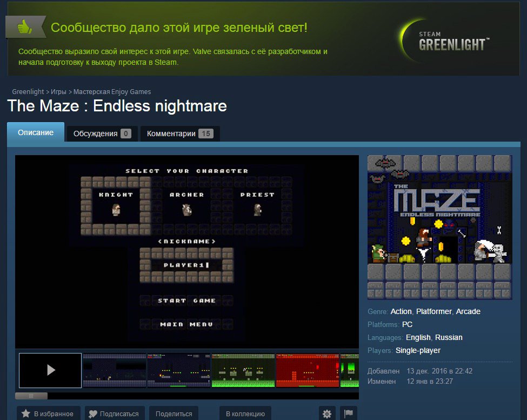The height and width of the screenshot is (420, 527).
Task: Click the settings gear icon button
Action: (x=327, y=414)
